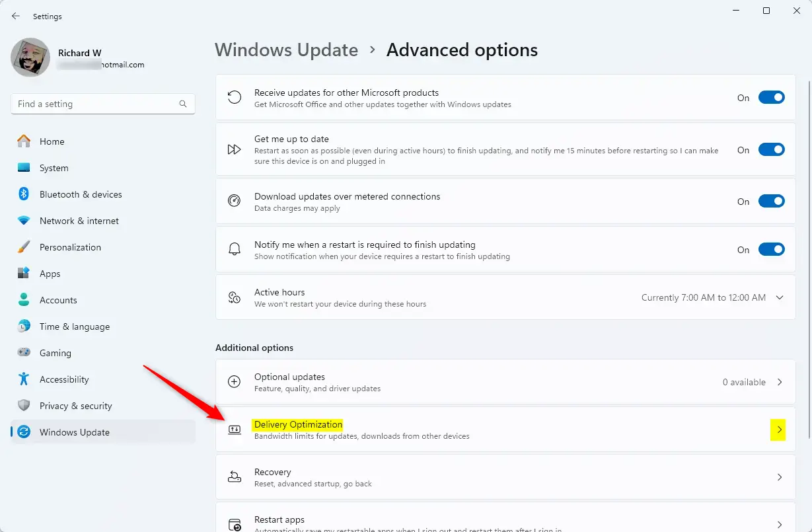Image resolution: width=812 pixels, height=532 pixels.
Task: Click the Delivery Optimization icon
Action: 234,430
